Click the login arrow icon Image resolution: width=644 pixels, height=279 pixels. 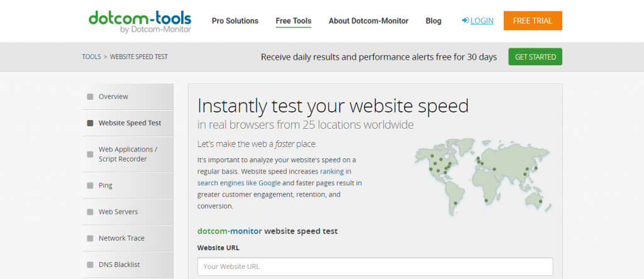pyautogui.click(x=465, y=21)
